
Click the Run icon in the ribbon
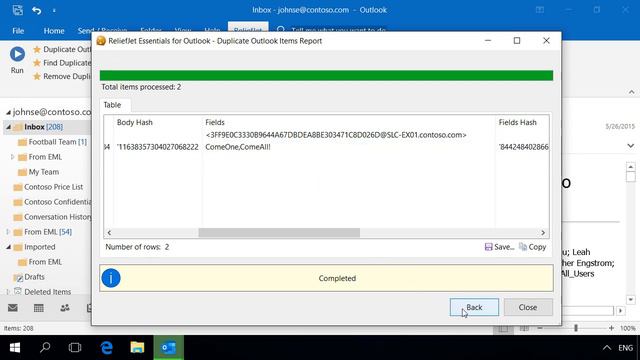pyautogui.click(x=17, y=54)
